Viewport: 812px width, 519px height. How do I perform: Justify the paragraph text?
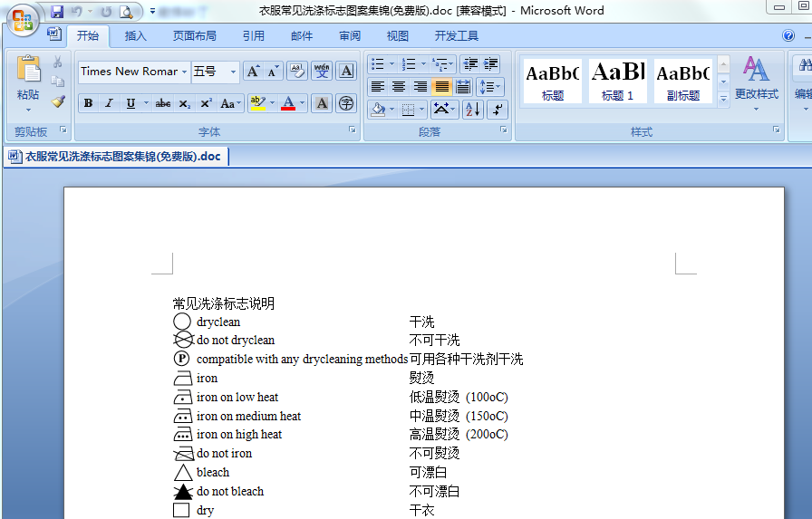(x=441, y=86)
